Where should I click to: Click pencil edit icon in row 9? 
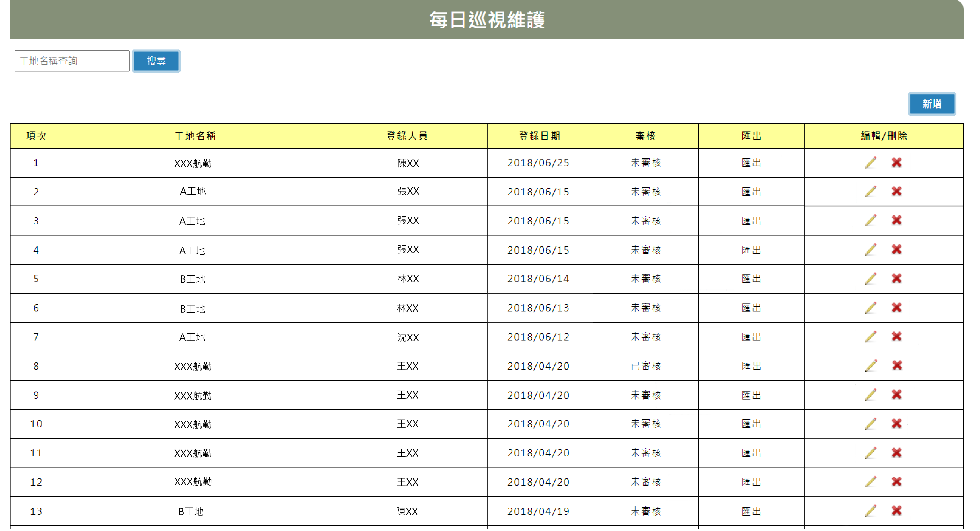click(x=870, y=395)
